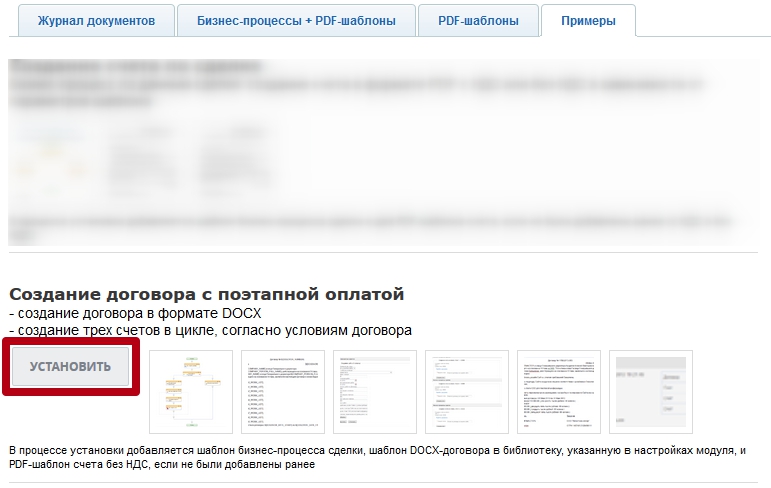Select the Примеры tab
Viewport: 771px width, 488px height.
point(588,20)
